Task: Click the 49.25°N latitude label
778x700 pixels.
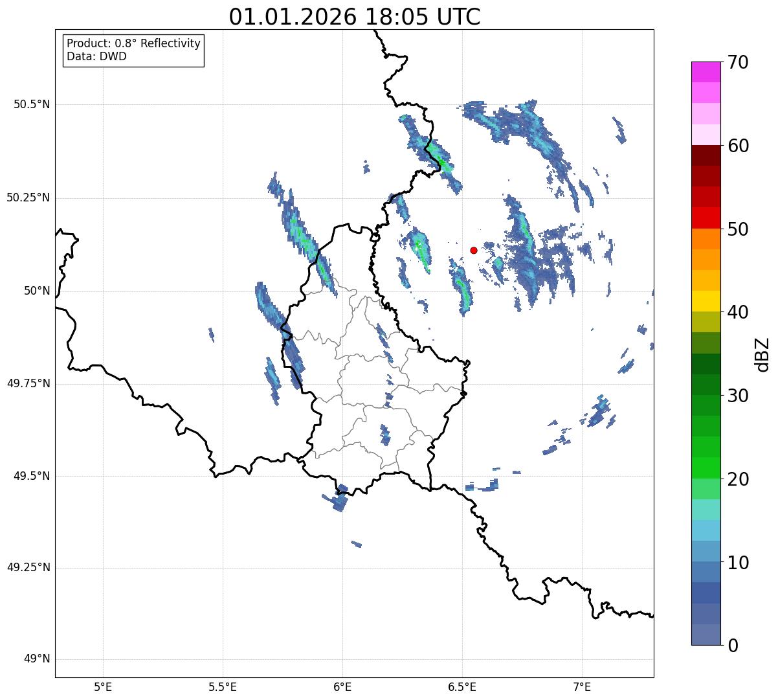Action: coord(28,567)
